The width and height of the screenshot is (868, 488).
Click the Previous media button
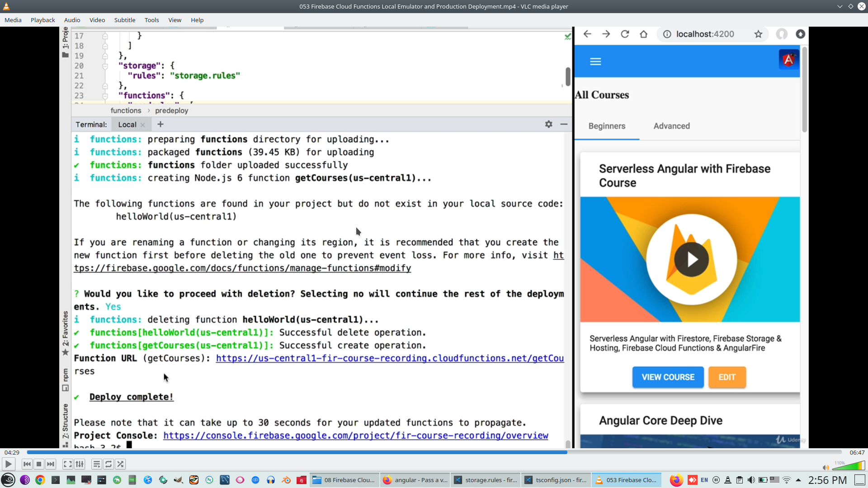pyautogui.click(x=27, y=464)
